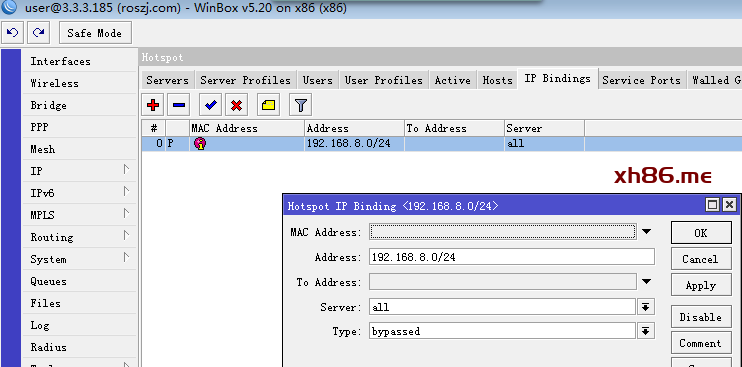Sort by the Address column header

coord(354,128)
